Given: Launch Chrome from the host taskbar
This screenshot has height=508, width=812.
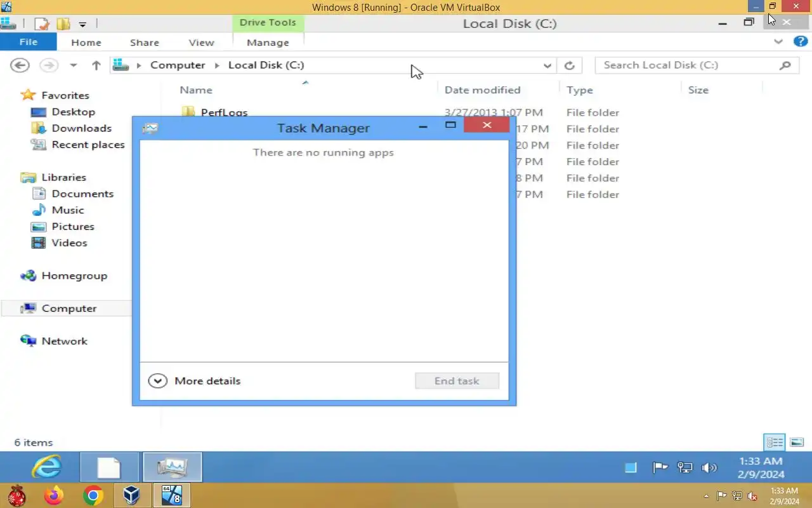Looking at the screenshot, I should tap(93, 495).
